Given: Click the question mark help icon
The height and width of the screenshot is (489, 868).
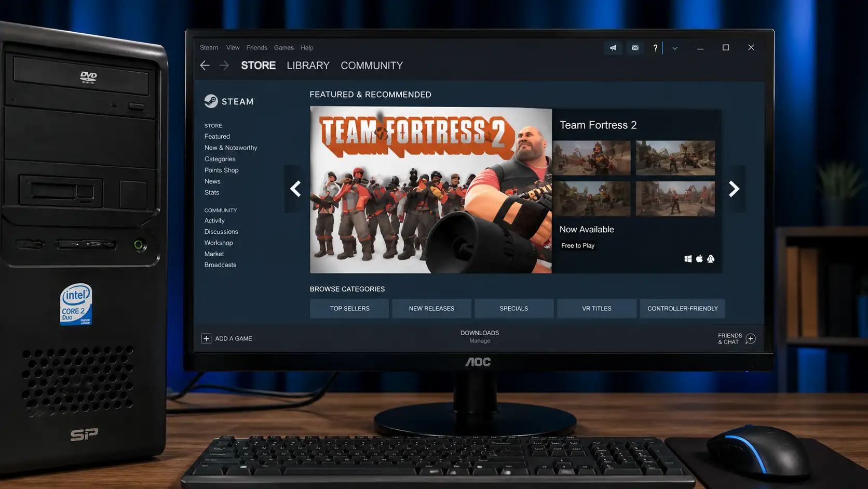Looking at the screenshot, I should (655, 48).
